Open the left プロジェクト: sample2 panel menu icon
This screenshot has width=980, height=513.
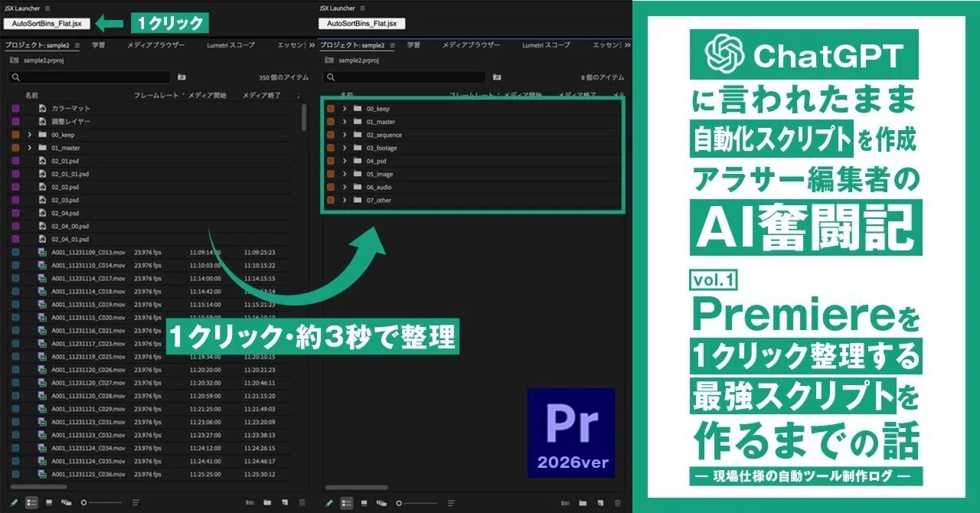click(77, 45)
